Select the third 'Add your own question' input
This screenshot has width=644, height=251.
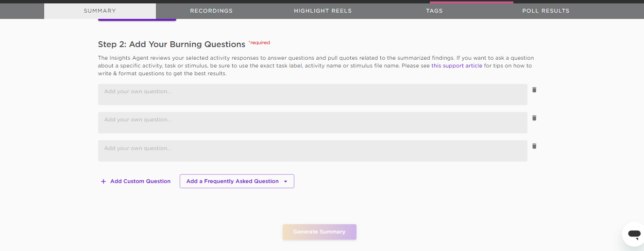pos(313,151)
